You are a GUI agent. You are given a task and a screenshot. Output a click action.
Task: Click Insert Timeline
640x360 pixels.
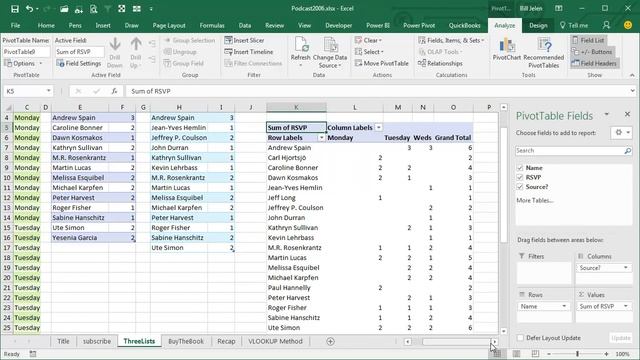pos(249,52)
